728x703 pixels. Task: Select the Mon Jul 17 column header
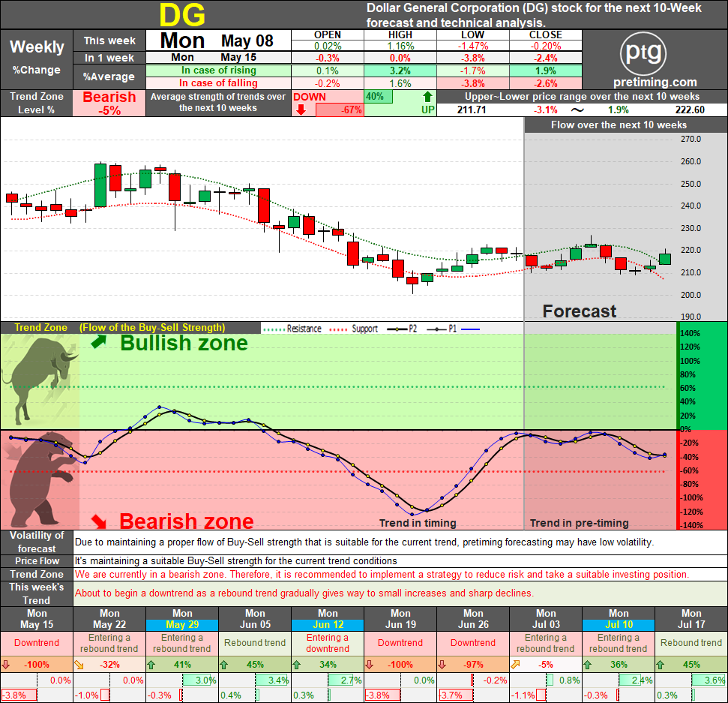point(691,619)
